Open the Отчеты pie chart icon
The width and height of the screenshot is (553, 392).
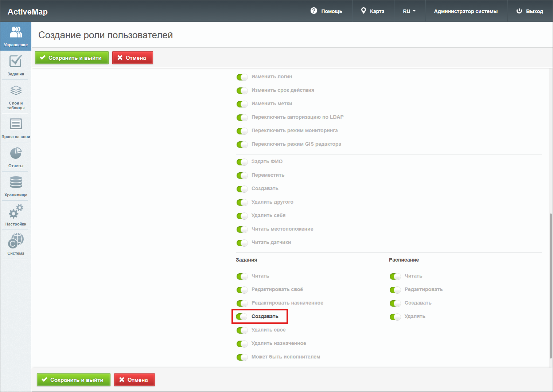pos(16,157)
